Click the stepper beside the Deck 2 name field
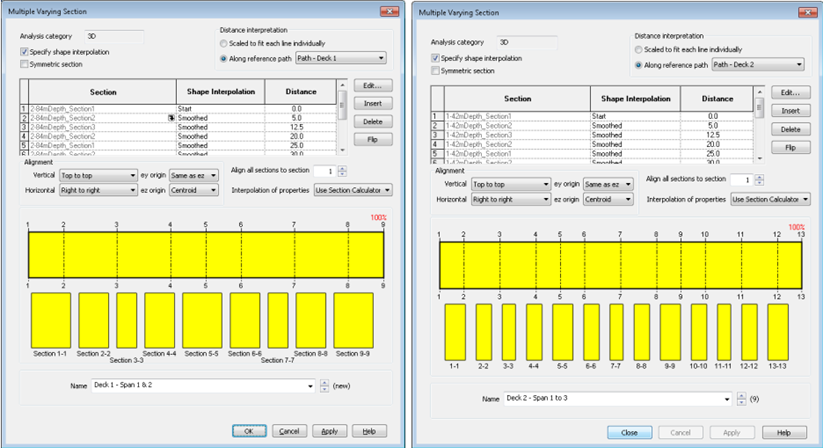The height and width of the screenshot is (448, 823). pyautogui.click(x=740, y=399)
